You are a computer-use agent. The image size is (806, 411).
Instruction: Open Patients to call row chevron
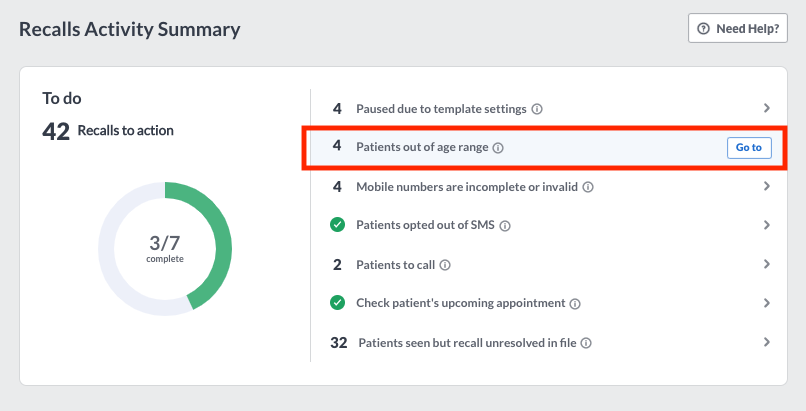click(766, 264)
